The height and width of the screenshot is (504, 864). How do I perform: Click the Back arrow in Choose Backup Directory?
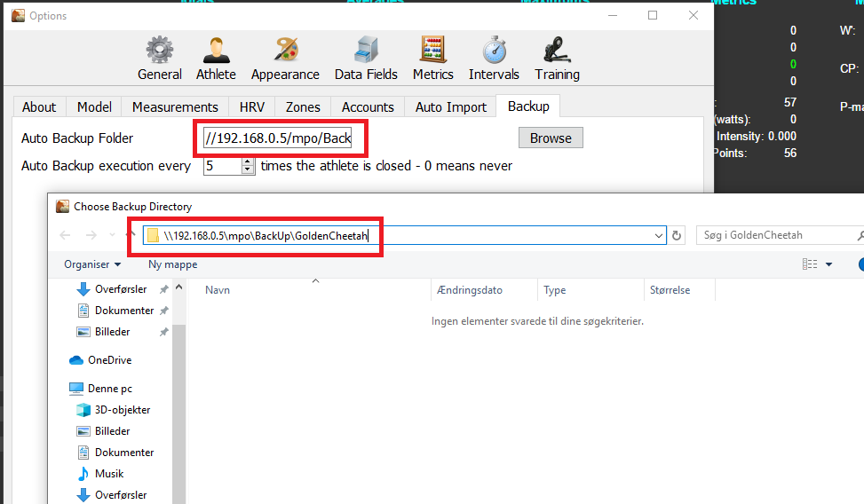click(x=65, y=235)
